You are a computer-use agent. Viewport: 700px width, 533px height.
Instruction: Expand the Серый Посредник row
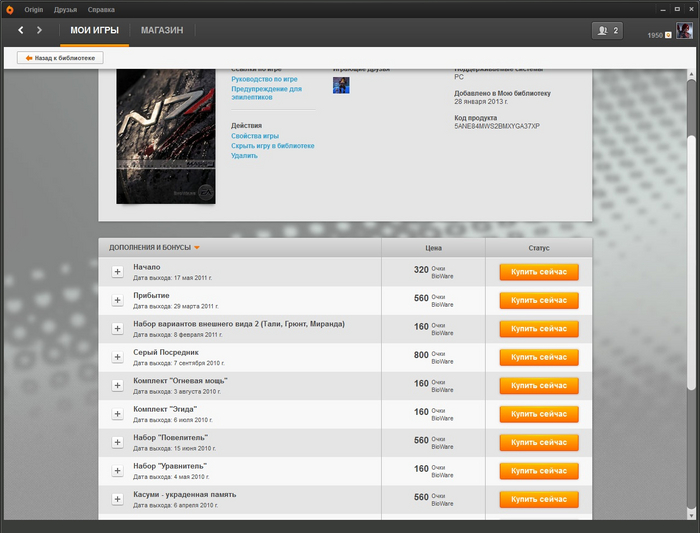tap(117, 357)
